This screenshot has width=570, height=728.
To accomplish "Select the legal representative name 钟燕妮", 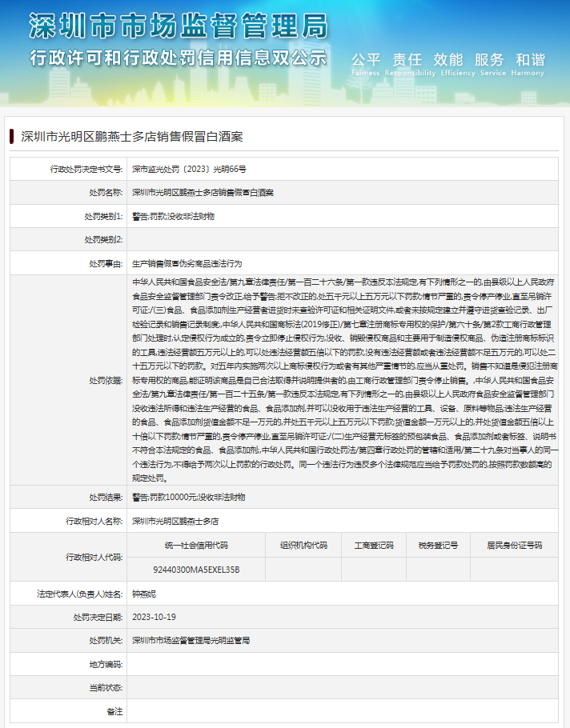I will (x=144, y=594).
